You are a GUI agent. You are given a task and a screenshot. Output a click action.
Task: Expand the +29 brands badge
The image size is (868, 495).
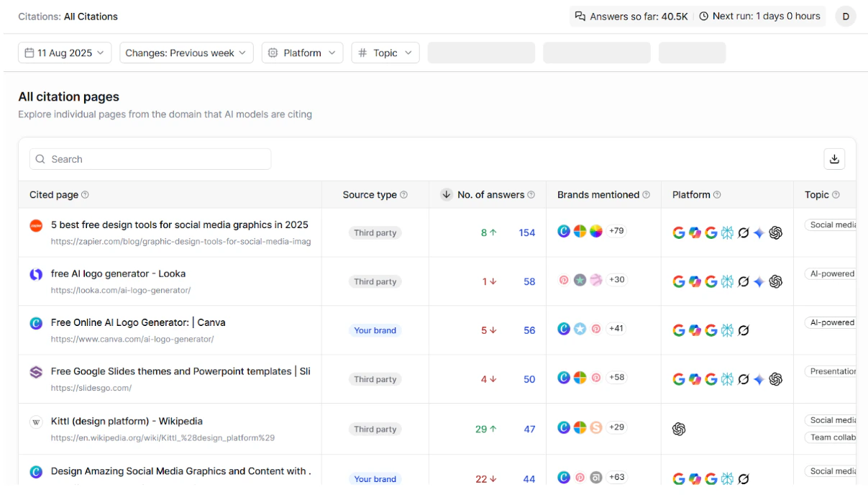coord(616,427)
